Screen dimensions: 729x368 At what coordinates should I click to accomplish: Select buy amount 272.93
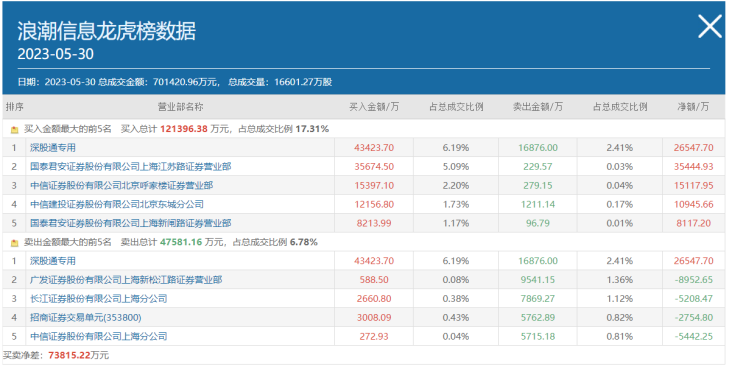point(374,336)
